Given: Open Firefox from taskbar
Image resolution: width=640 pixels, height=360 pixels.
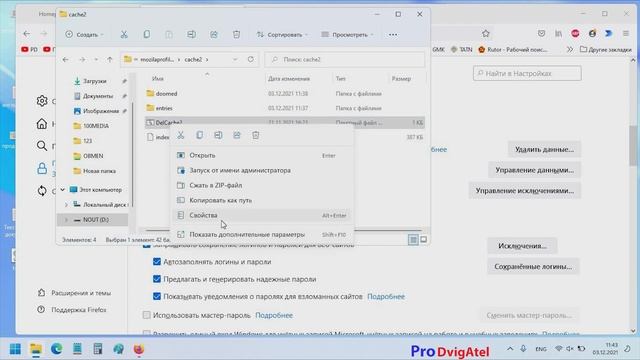Looking at the screenshot, I should [x=139, y=349].
